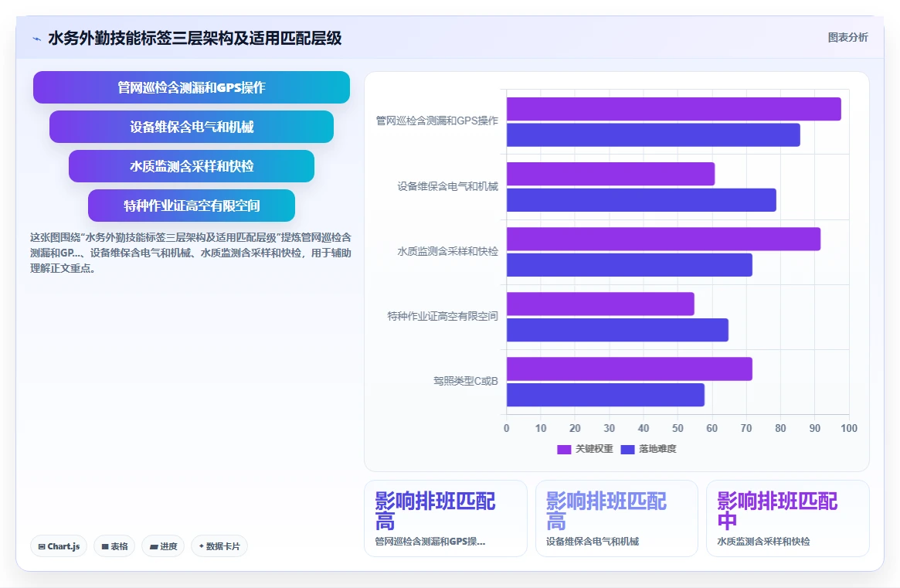Click the 驾照类型C或B axis label
The image size is (900, 588).
click(x=466, y=381)
